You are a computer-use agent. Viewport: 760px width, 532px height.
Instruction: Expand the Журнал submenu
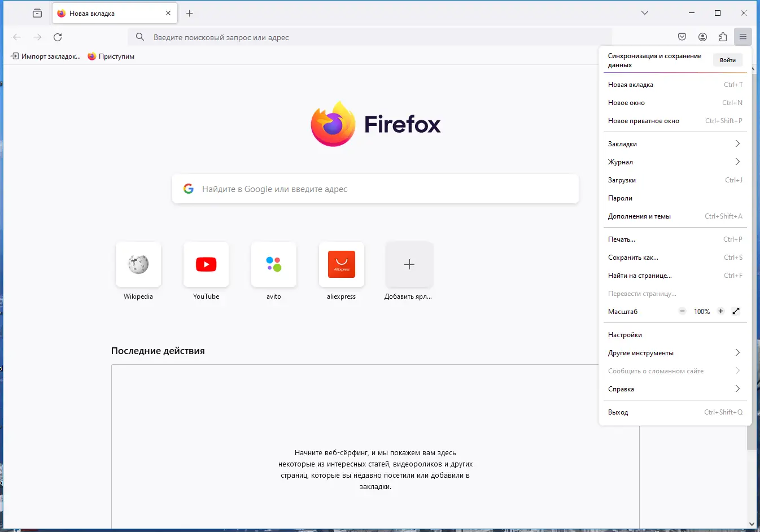[675, 162]
